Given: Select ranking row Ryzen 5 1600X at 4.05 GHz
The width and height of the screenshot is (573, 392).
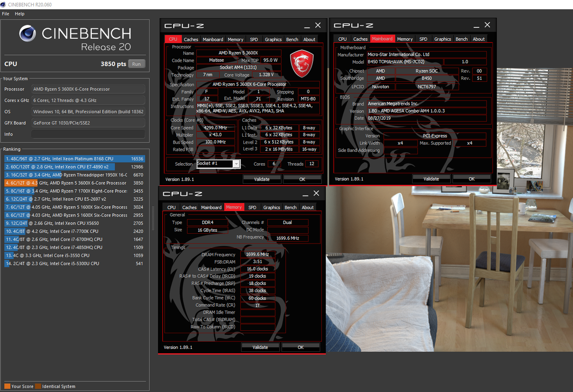Looking at the screenshot, I should tap(75, 207).
